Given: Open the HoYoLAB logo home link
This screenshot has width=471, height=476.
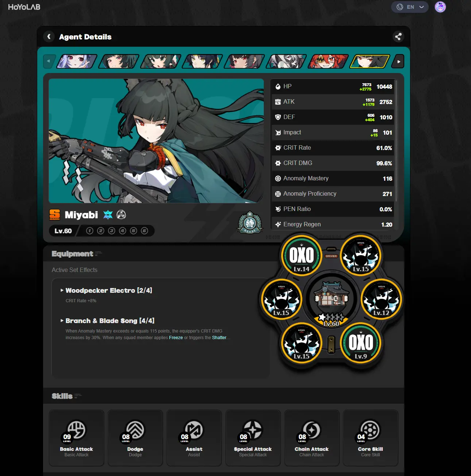Looking at the screenshot, I should click(x=24, y=7).
